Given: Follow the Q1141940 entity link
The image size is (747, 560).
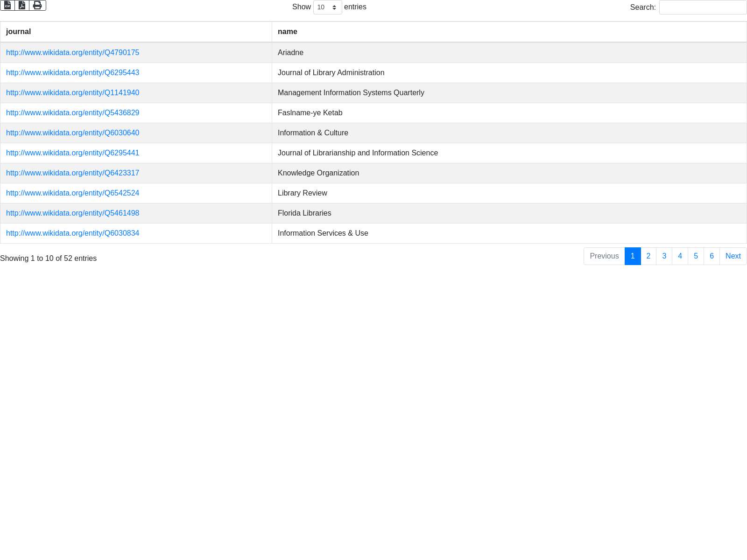Looking at the screenshot, I should tap(72, 93).
